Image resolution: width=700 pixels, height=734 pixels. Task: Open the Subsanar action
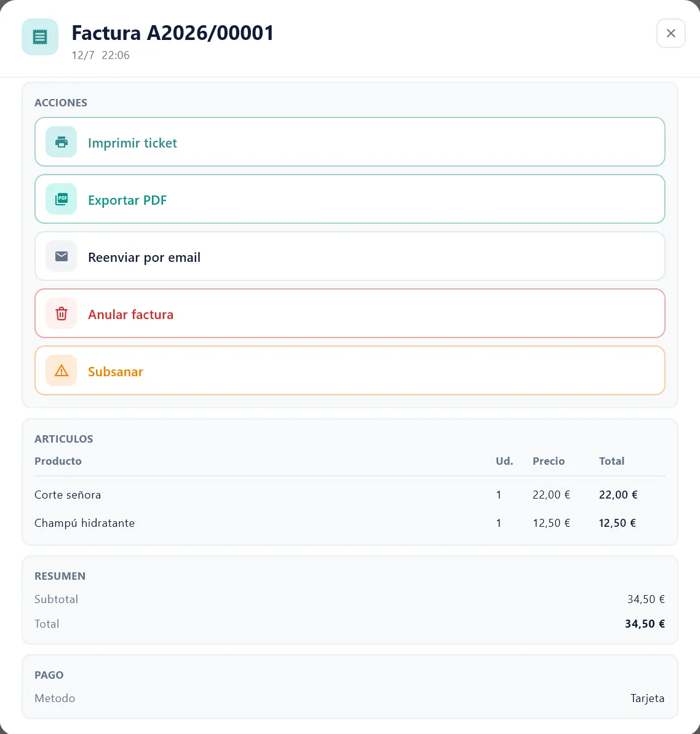(350, 370)
